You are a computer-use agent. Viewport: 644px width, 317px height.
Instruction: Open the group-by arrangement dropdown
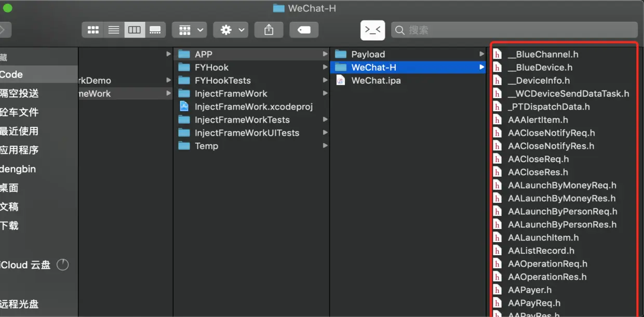tap(190, 30)
